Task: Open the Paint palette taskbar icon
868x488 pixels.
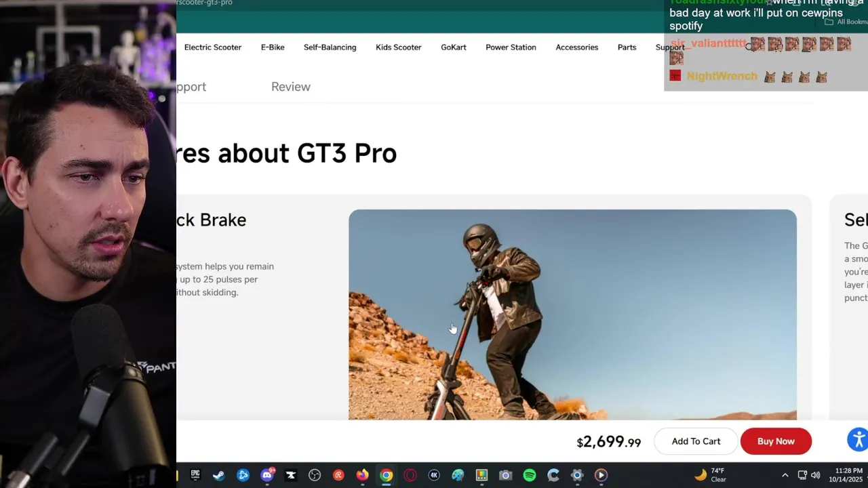Action: (458, 475)
